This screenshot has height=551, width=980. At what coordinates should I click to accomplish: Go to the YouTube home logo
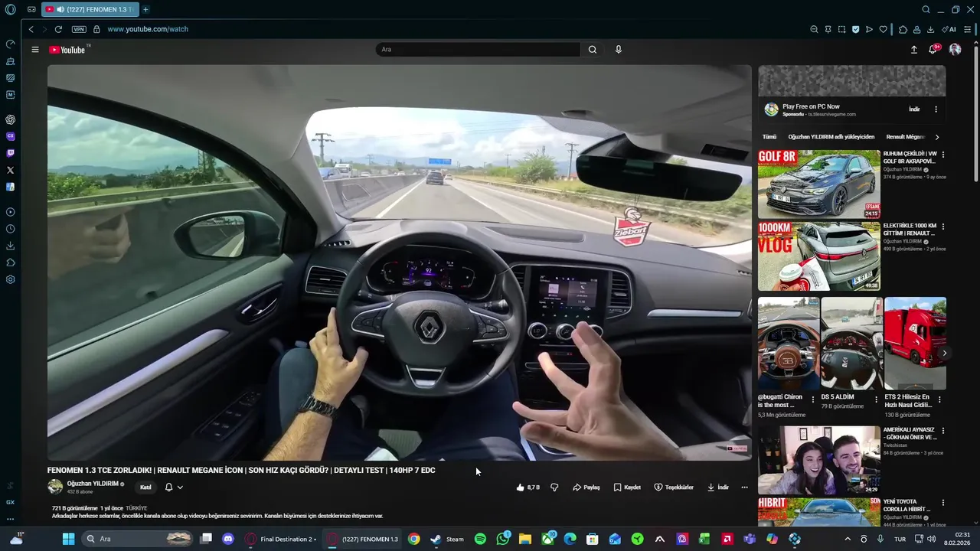click(67, 50)
